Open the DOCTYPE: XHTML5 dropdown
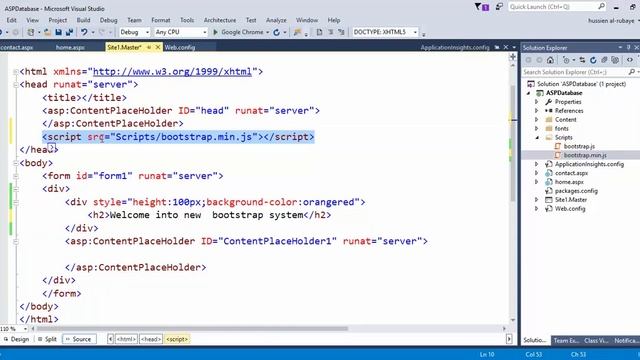Viewport: 640px width, 360px height. (415, 32)
